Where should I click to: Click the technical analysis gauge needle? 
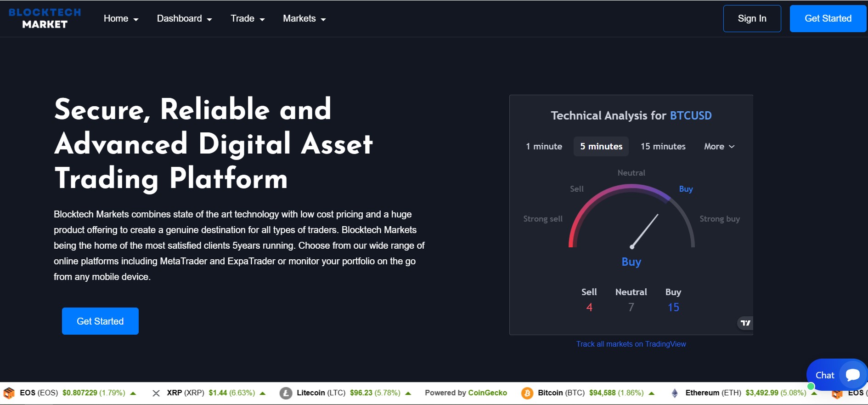click(x=645, y=231)
